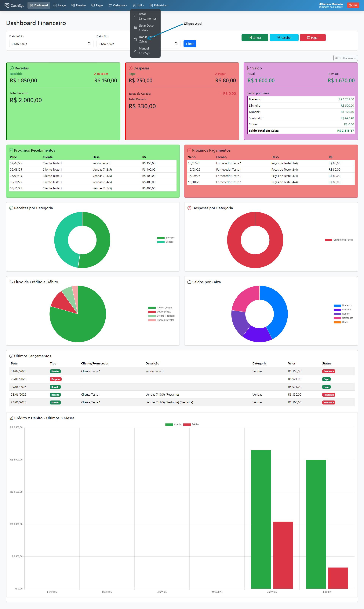Image resolution: width=364 pixels, height=609 pixels.
Task: Click the CashSys logo icon
Action: (x=7, y=5)
